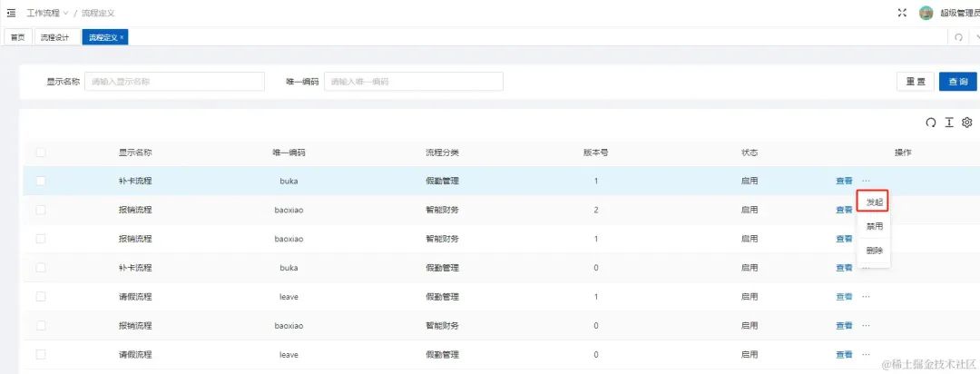
Task: Click the leave code in the version 1 row
Action: [x=289, y=297]
